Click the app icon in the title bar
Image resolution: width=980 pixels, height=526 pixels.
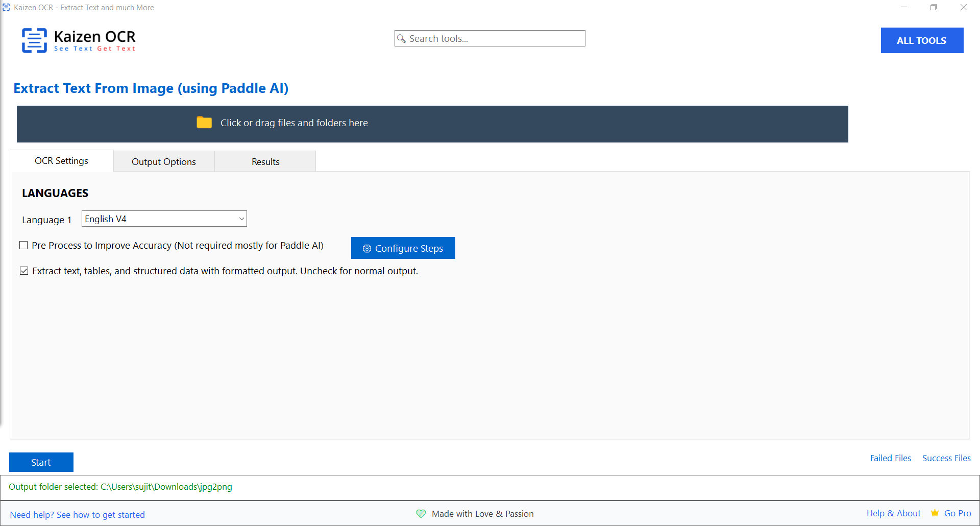click(x=7, y=7)
